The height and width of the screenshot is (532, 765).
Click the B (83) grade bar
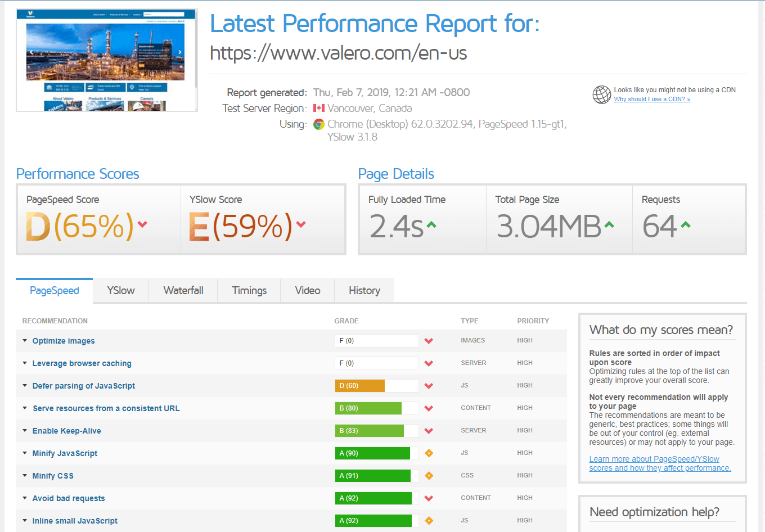coord(377,431)
